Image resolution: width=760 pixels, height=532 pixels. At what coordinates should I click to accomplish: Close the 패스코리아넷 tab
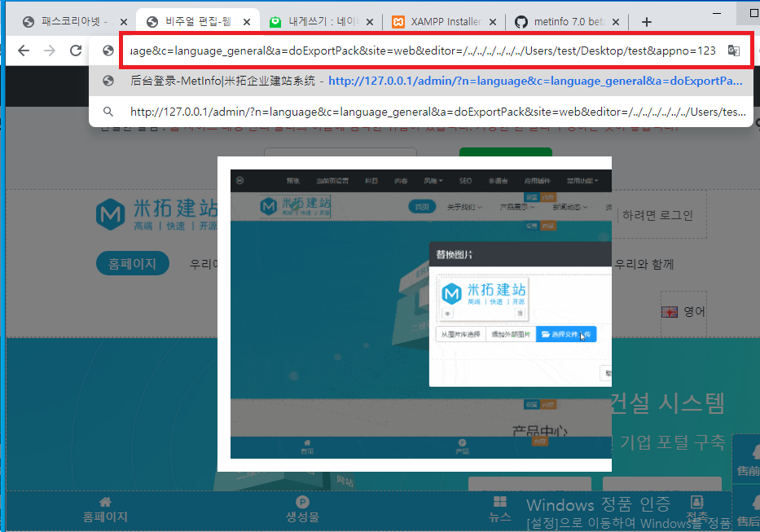pos(124,22)
